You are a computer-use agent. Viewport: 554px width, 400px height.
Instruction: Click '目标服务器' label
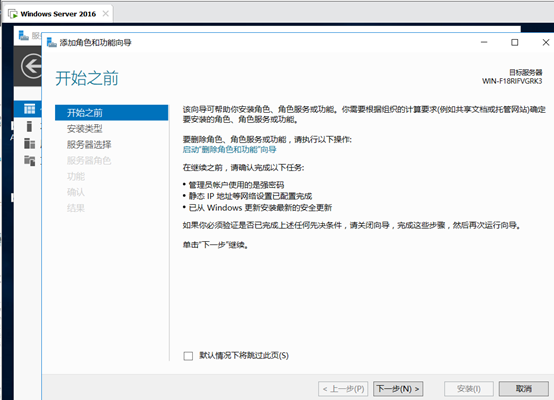pyautogui.click(x=525, y=72)
